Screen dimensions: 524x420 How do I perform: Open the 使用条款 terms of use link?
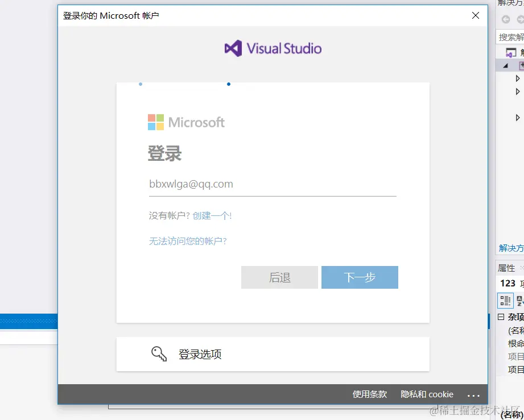(370, 394)
